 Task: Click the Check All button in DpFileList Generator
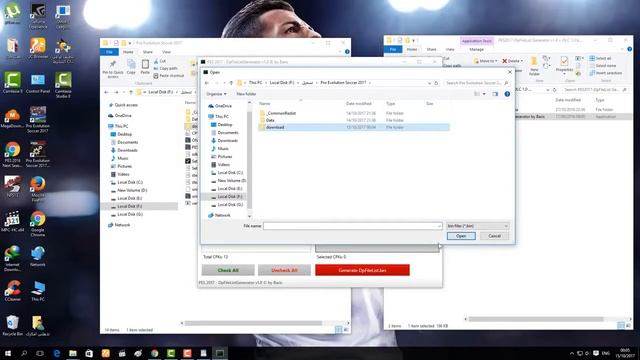[x=228, y=270]
